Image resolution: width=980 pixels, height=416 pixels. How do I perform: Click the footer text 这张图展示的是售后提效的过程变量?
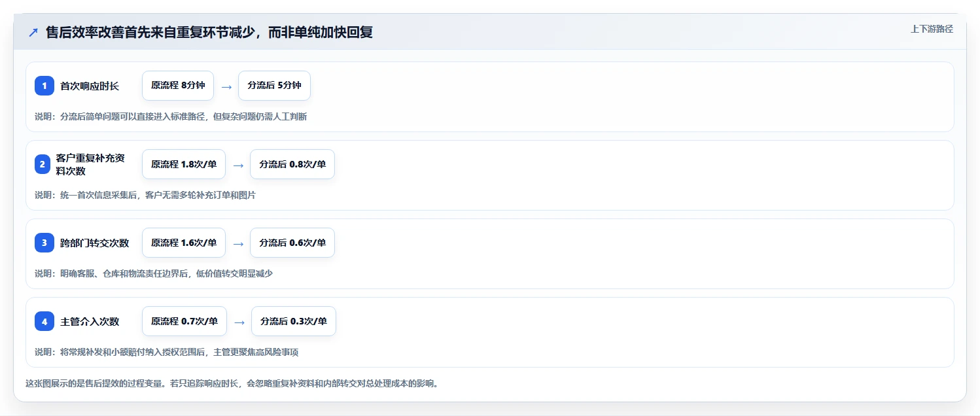232,383
